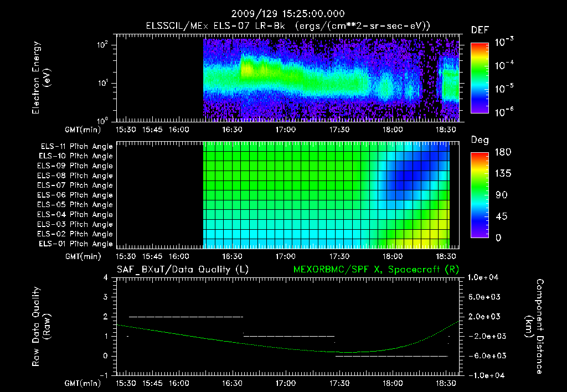Click the 17:00 tick on spectrogram time axis
This screenshot has width=567, height=392.
tap(286, 130)
